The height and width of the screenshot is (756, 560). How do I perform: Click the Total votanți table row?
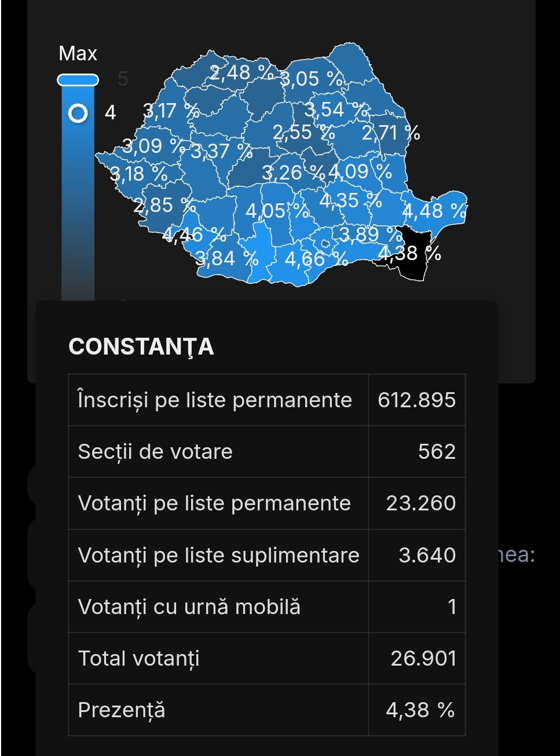(x=267, y=659)
